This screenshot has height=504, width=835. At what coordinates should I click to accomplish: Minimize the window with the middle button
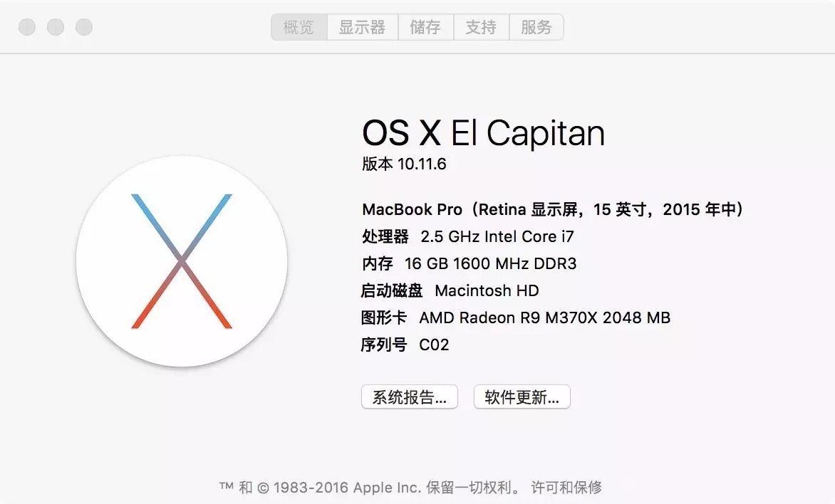[x=56, y=27]
